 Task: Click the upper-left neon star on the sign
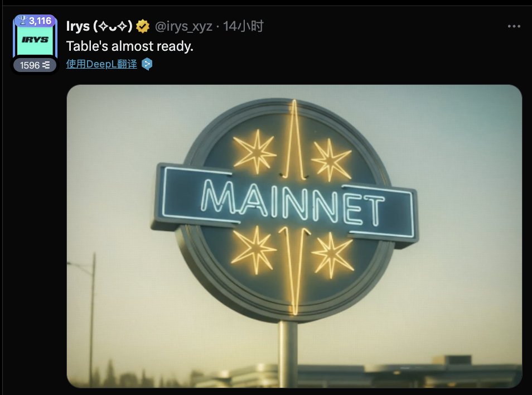coord(254,152)
